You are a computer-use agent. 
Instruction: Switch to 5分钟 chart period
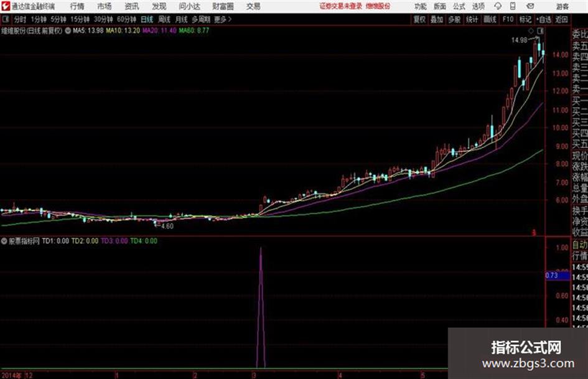pyautogui.click(x=58, y=19)
